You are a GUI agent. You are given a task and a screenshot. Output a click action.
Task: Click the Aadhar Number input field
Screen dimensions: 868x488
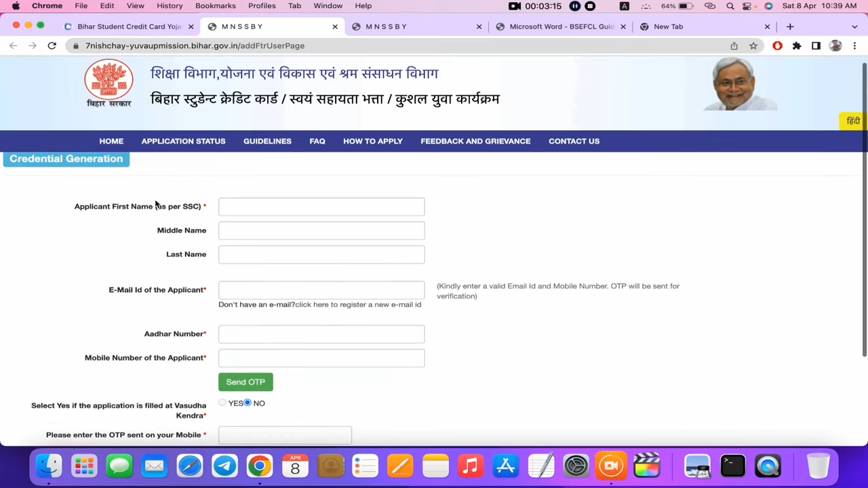point(321,333)
